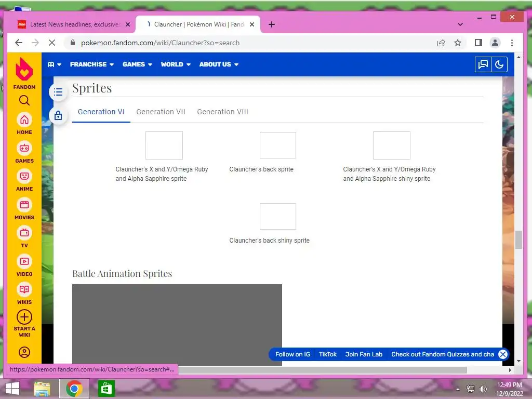Viewport: 532px width, 399px height.
Task: Click browser forward arrow
Action: click(x=35, y=43)
